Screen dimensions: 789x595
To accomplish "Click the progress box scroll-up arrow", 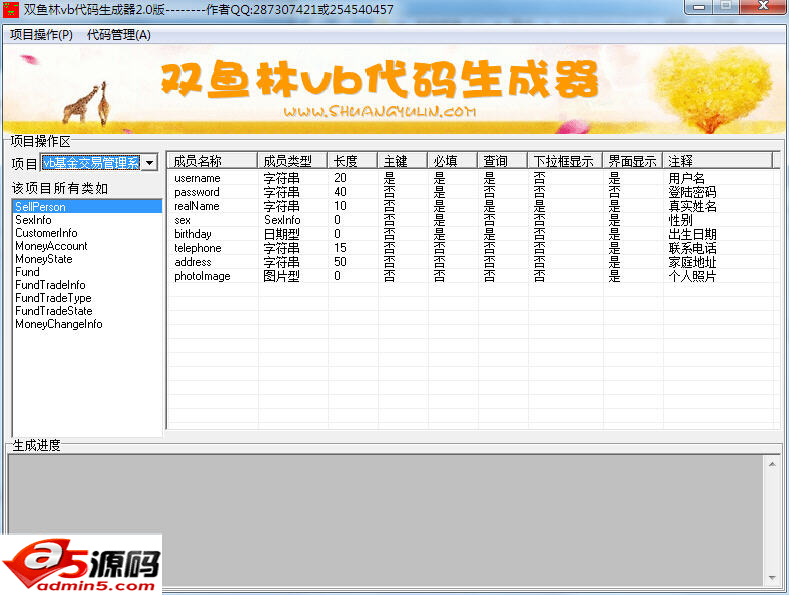I will coord(772,464).
